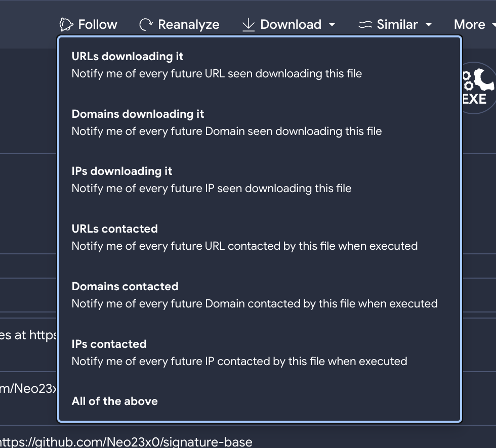
Task: Click the EXE file type icon
Action: pyautogui.click(x=475, y=87)
